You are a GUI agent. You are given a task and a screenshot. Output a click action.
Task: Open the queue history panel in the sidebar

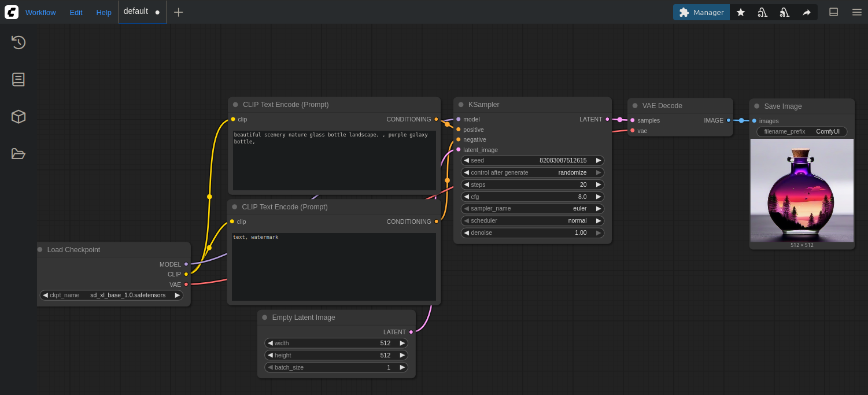(18, 42)
